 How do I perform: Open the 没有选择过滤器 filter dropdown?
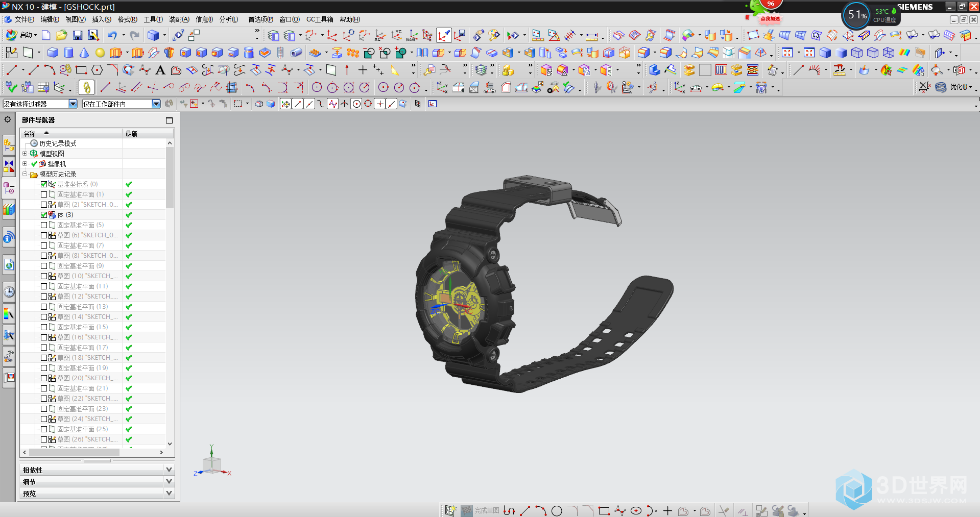(x=73, y=104)
